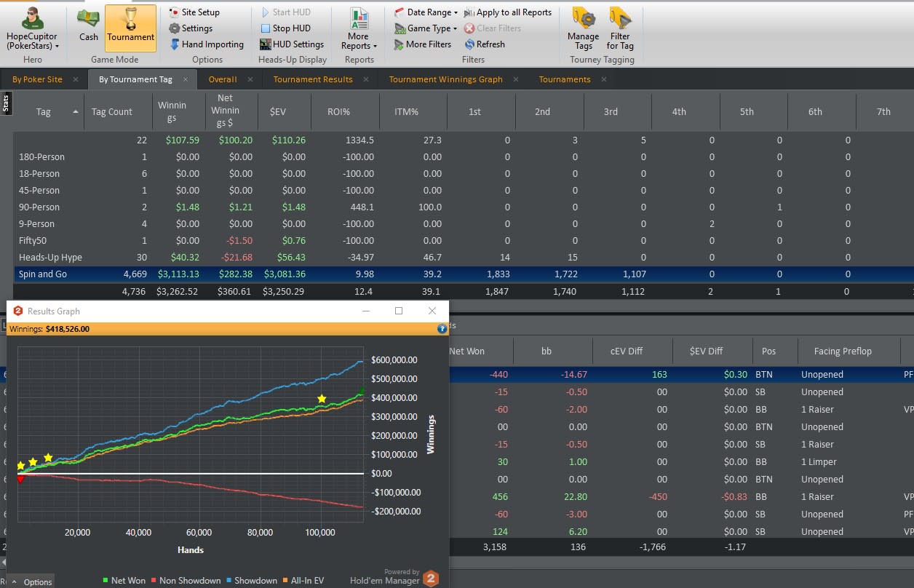Click Stop HUD
914x588 pixels.
(285, 28)
